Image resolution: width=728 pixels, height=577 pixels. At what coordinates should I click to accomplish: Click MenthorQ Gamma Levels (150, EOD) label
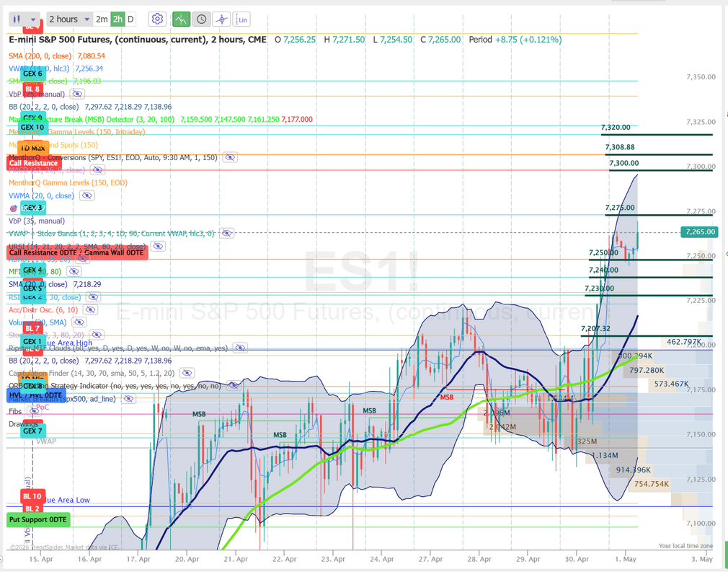point(68,182)
